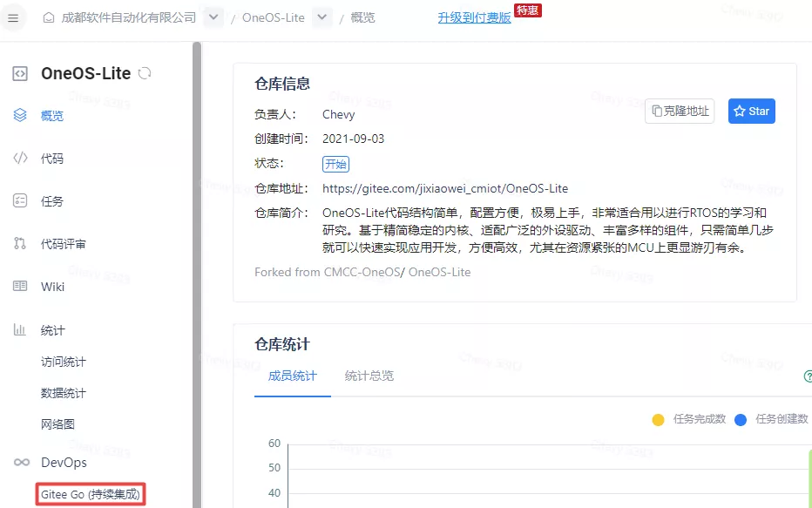
Task: Click the creation date 2021-09-03
Action: pyautogui.click(x=353, y=139)
